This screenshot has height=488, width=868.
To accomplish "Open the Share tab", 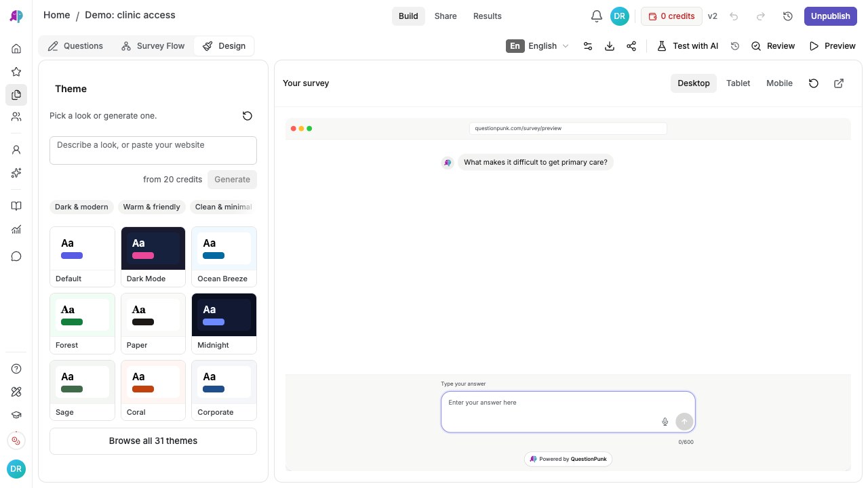I will 446,16.
